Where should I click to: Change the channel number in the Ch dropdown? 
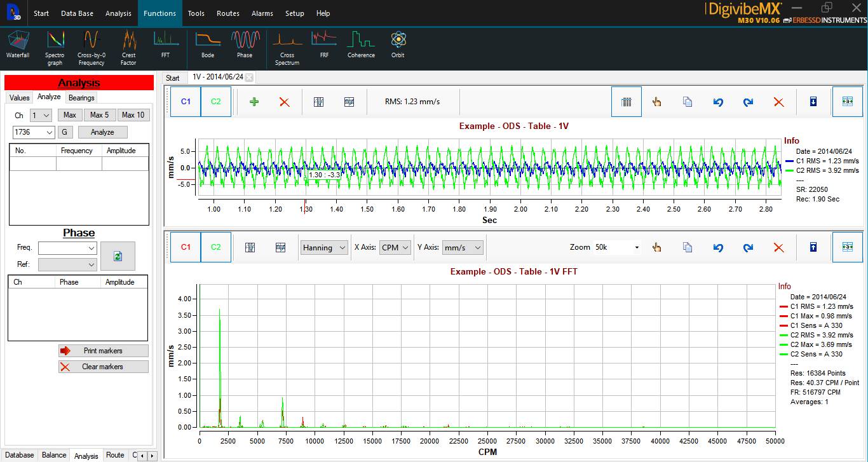pyautogui.click(x=40, y=115)
